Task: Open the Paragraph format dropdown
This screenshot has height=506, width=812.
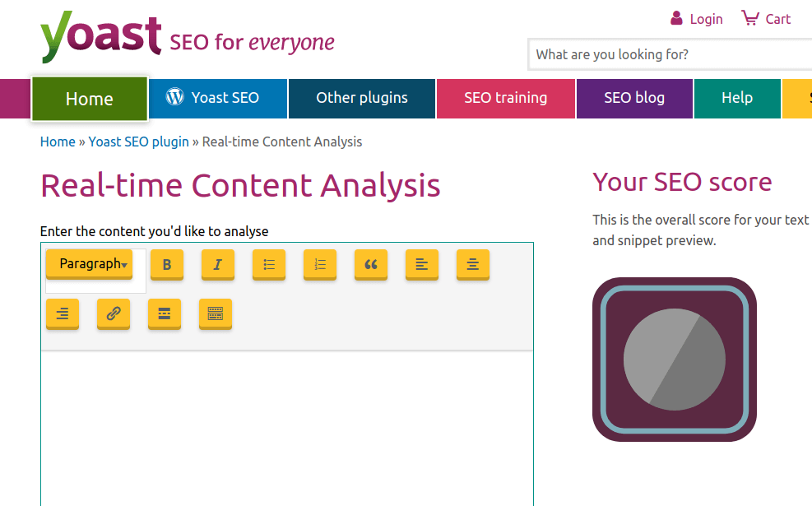Action: [x=89, y=264]
